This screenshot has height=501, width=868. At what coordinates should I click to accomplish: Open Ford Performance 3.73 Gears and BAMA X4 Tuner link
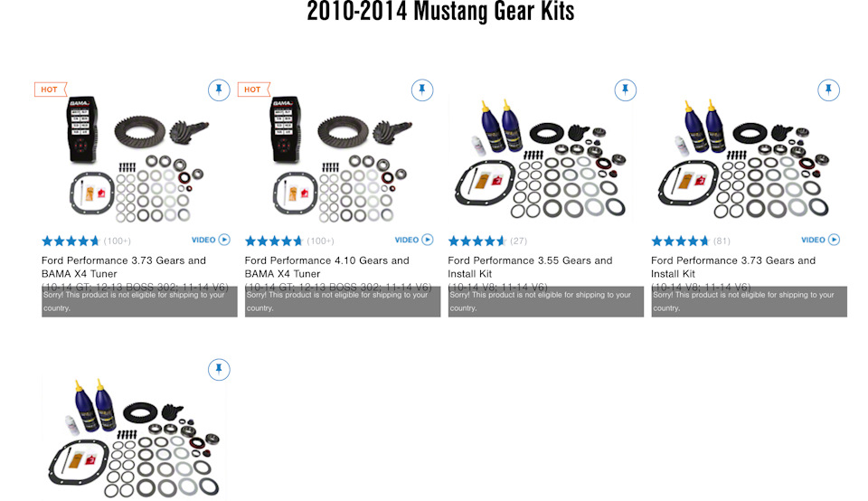coord(124,267)
